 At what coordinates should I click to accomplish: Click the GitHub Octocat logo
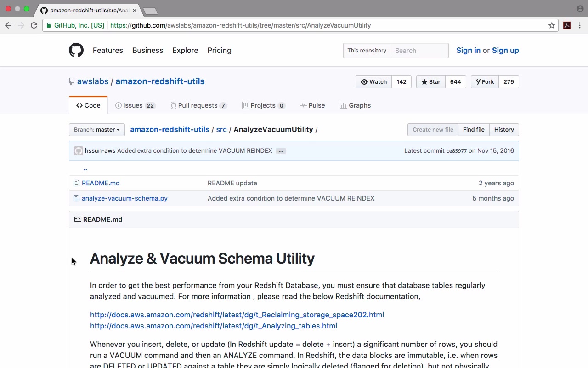[76, 50]
